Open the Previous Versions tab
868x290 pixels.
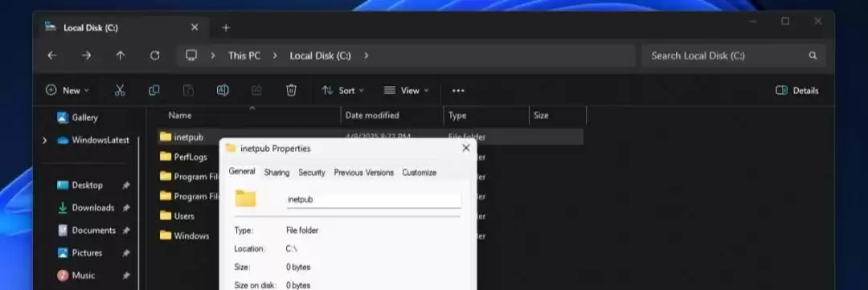pos(364,173)
